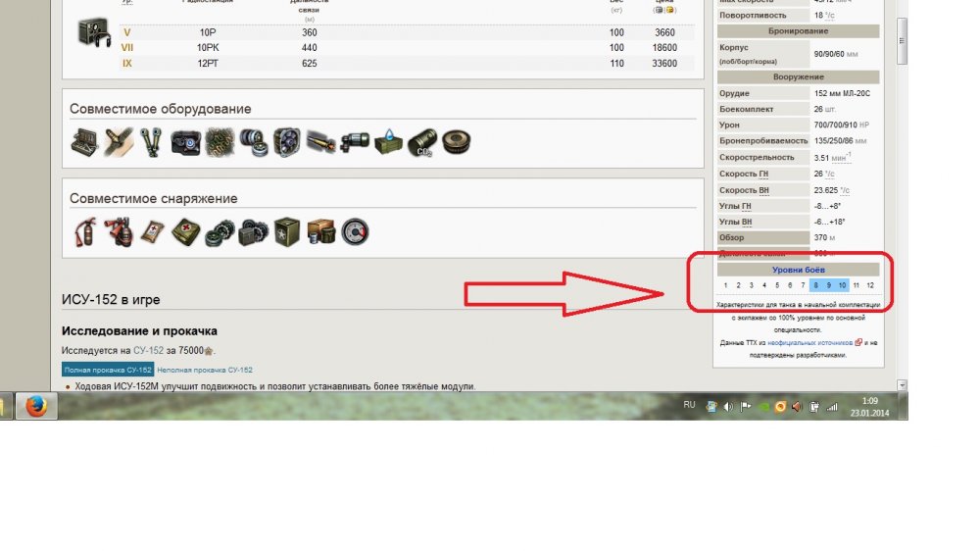Click the Обзор stat label
This screenshot has height=551, width=980.
pyautogui.click(x=731, y=237)
